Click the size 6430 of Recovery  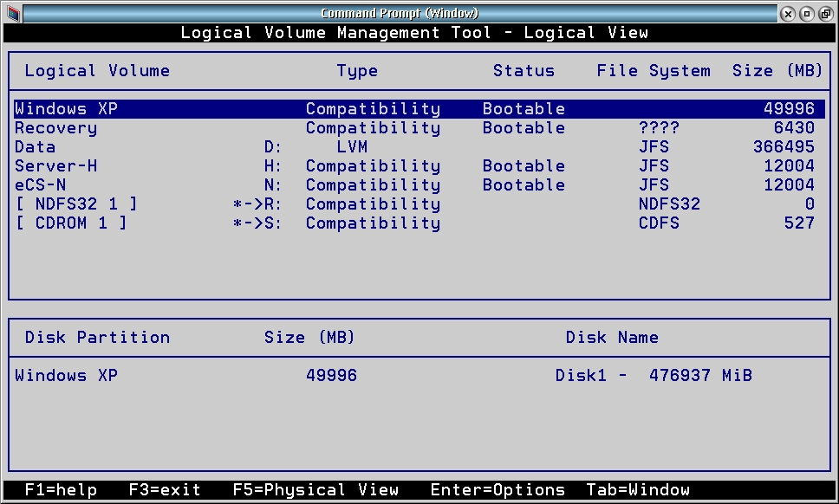(794, 128)
